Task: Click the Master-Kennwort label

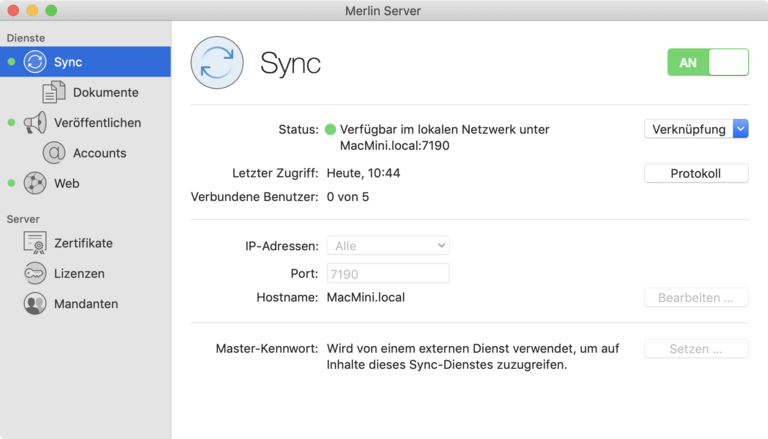Action: 267,349
